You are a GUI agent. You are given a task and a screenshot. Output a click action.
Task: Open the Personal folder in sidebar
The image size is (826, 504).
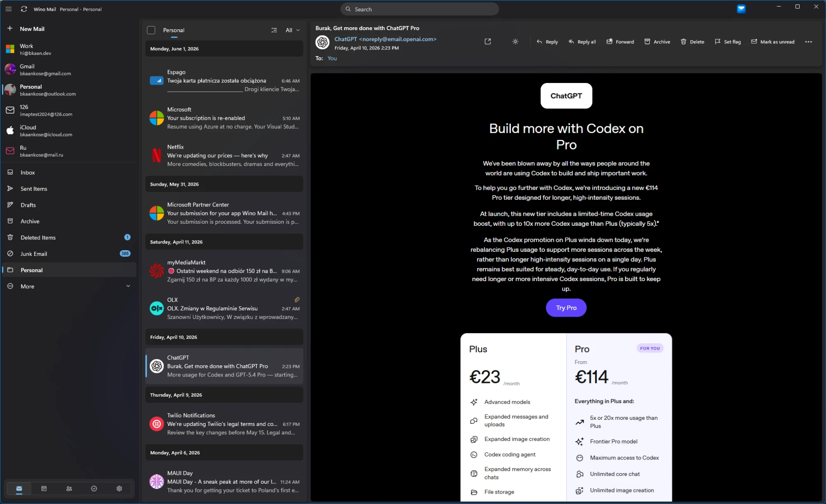pyautogui.click(x=69, y=270)
